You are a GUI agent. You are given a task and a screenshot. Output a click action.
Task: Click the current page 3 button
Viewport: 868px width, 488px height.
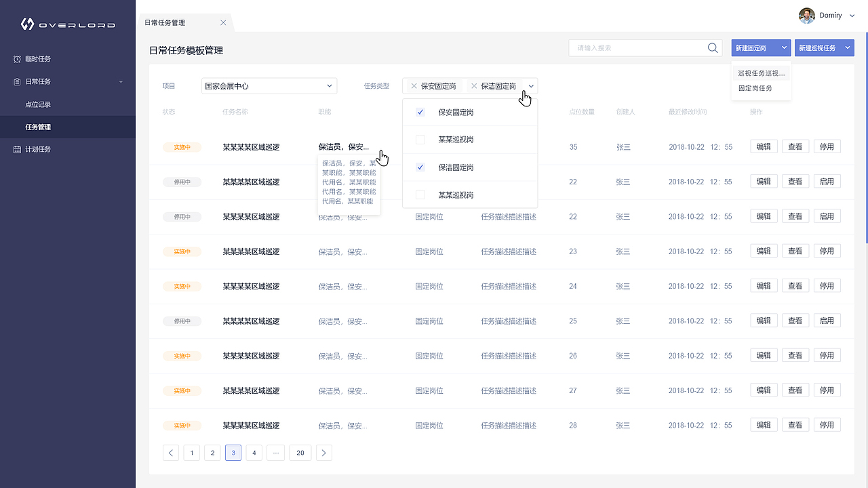click(233, 453)
